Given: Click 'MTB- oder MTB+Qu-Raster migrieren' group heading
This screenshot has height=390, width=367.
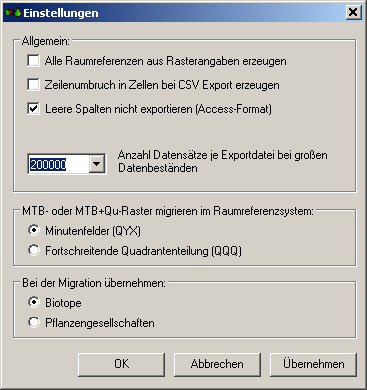Looking at the screenshot, I should pos(168,211).
